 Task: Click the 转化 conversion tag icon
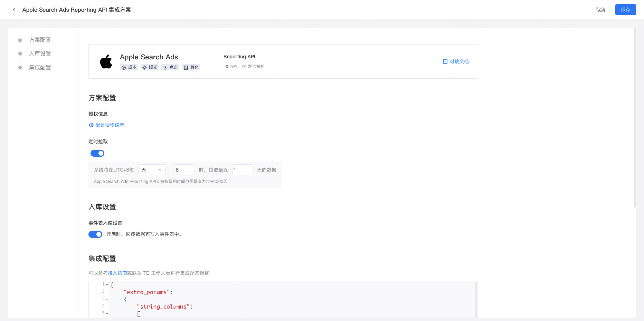(186, 68)
